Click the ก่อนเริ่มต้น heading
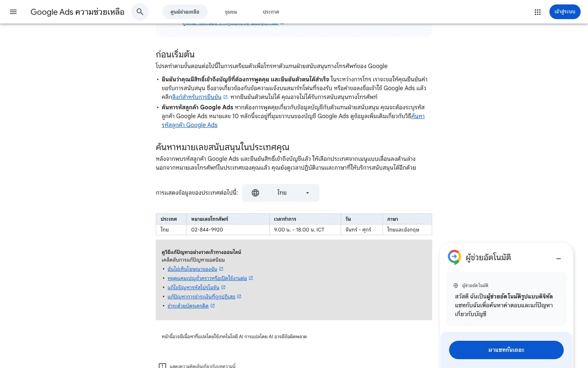588x368 pixels. (175, 54)
